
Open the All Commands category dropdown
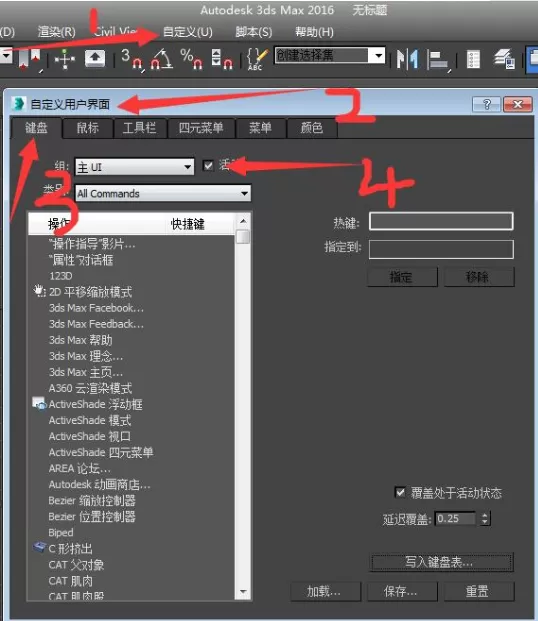163,193
